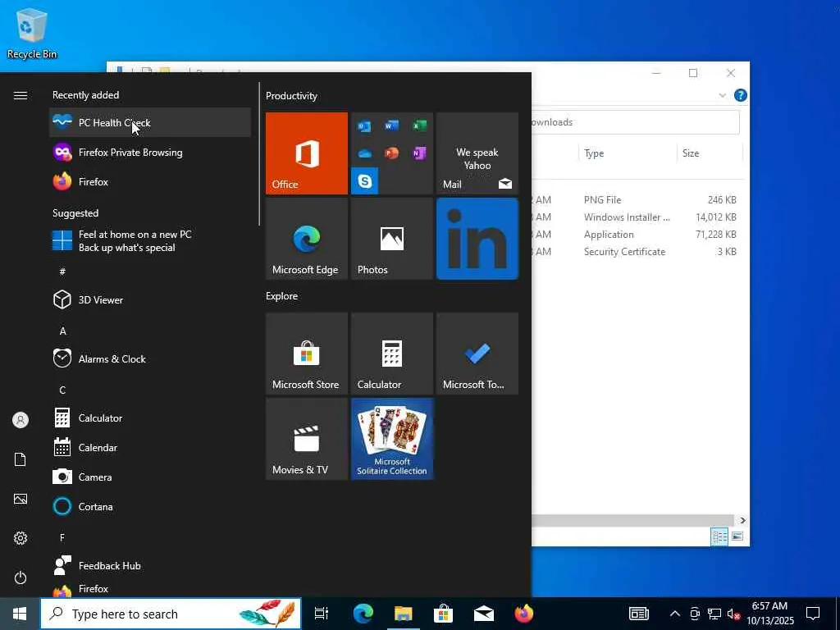Expand the Start menu hamburger
840x630 pixels.
(21, 95)
